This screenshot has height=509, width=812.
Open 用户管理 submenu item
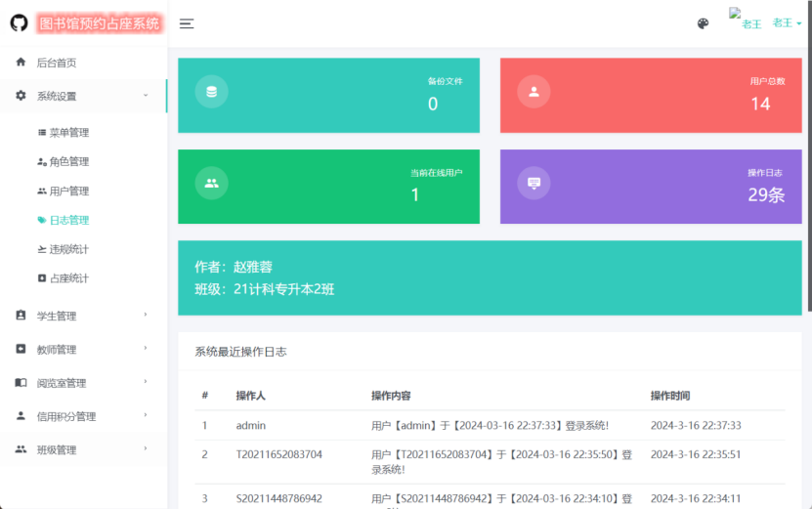click(x=68, y=191)
